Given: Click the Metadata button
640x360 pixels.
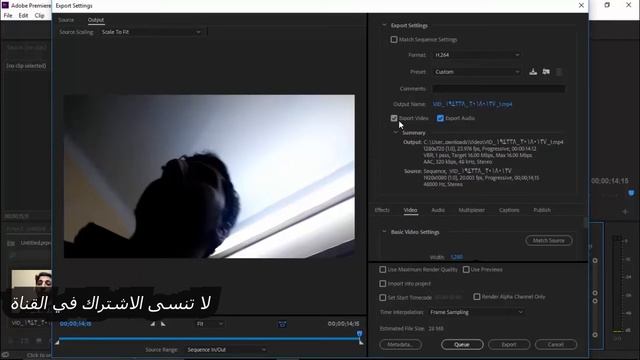Looking at the screenshot, I should click(400, 344).
